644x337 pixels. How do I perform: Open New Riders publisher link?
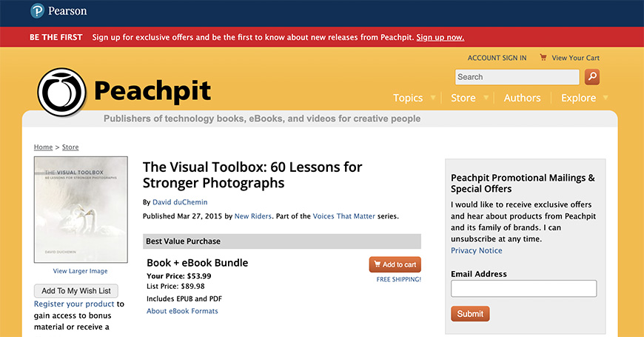pyautogui.click(x=253, y=216)
